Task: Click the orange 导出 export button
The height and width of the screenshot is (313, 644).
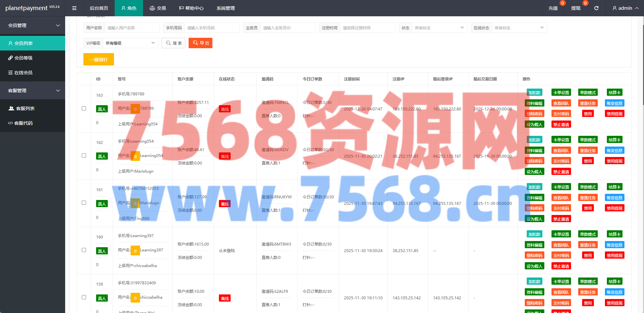Action: (x=200, y=43)
